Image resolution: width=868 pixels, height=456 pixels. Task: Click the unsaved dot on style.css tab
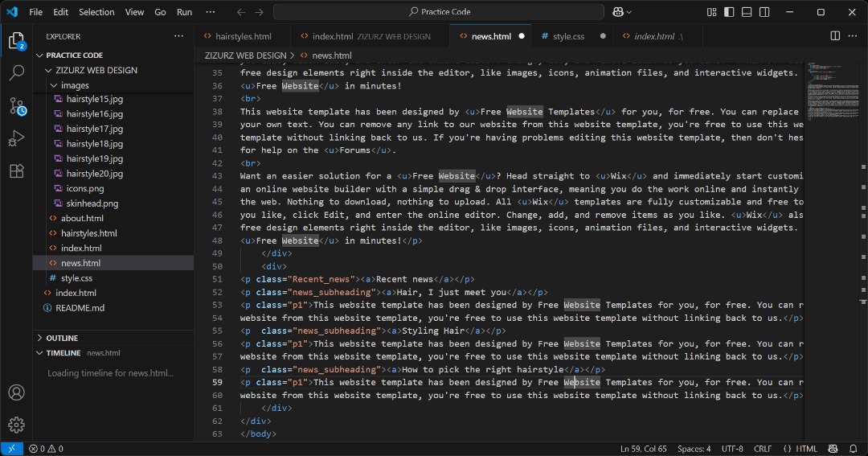(x=603, y=36)
